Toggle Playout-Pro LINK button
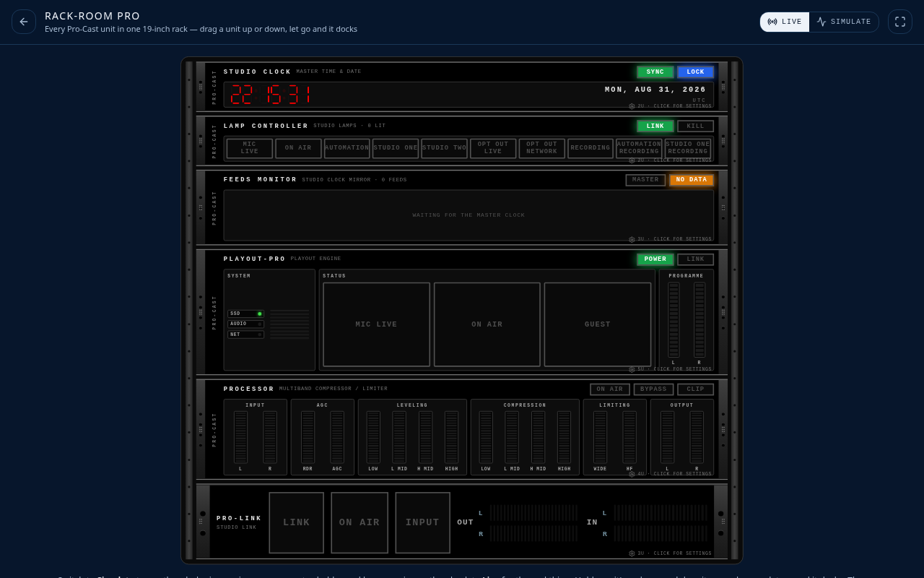Image resolution: width=924 pixels, height=578 pixels. [x=696, y=259]
